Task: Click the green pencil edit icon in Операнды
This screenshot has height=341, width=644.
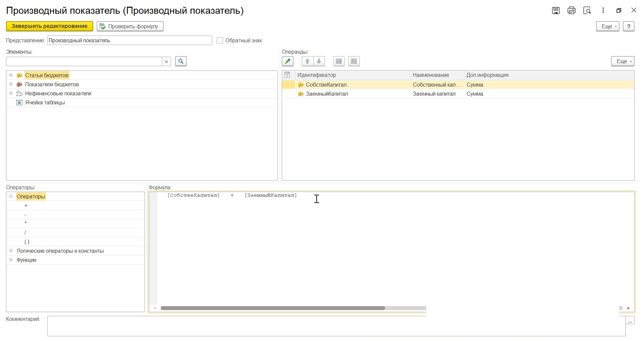Action: click(x=287, y=61)
